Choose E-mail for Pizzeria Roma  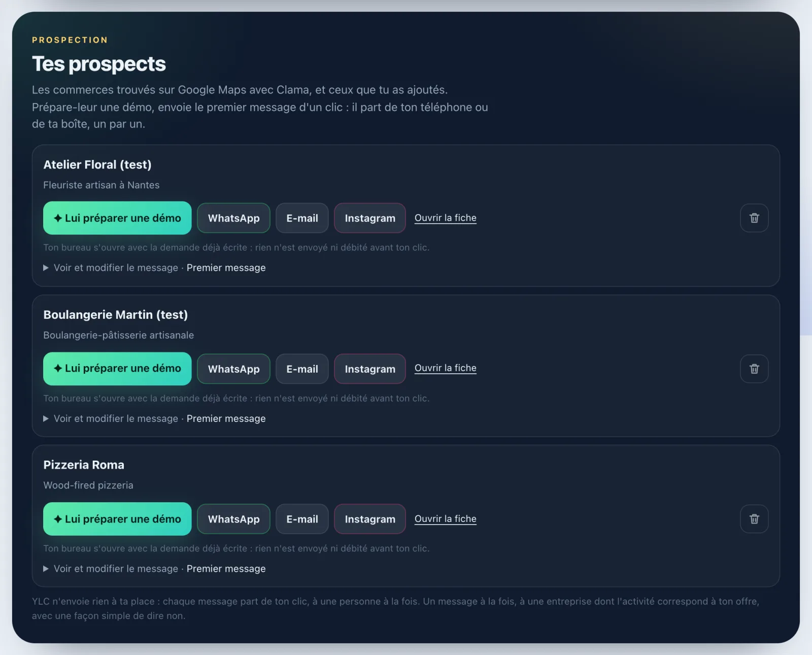click(x=302, y=519)
